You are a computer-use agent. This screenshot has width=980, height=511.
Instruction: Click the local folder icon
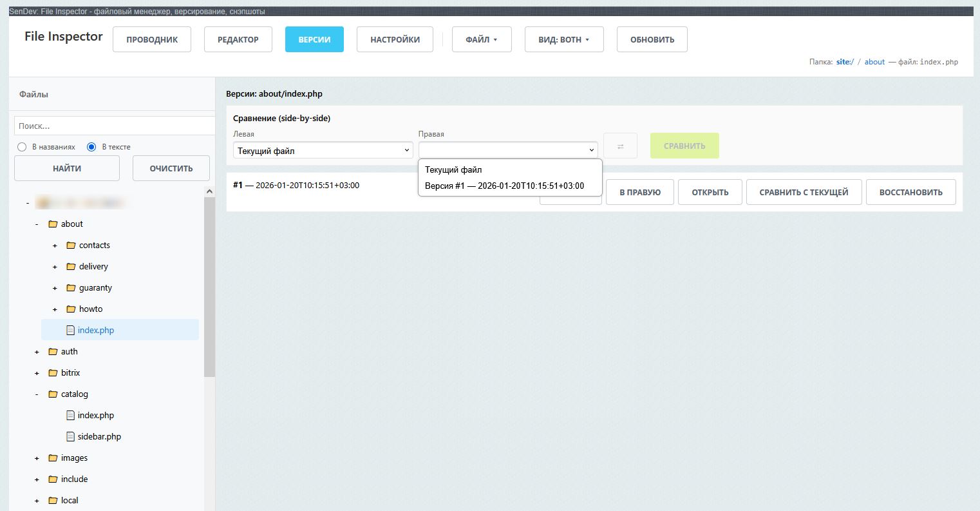[x=53, y=500]
